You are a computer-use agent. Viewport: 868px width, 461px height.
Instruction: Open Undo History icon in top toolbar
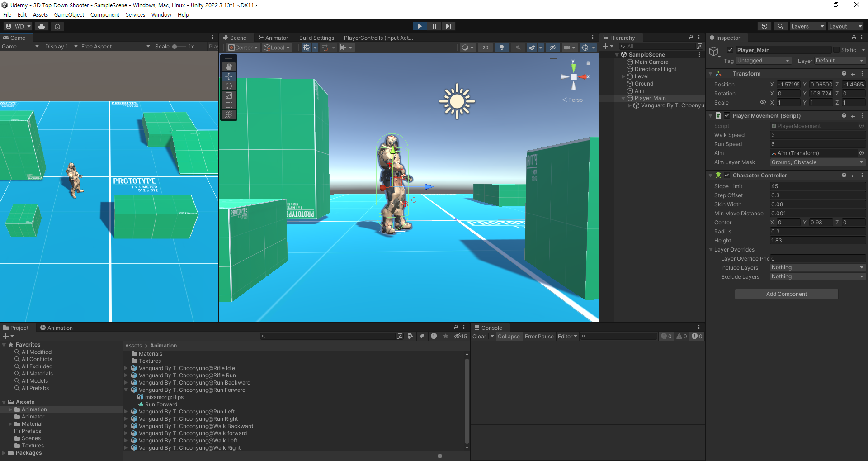point(764,26)
